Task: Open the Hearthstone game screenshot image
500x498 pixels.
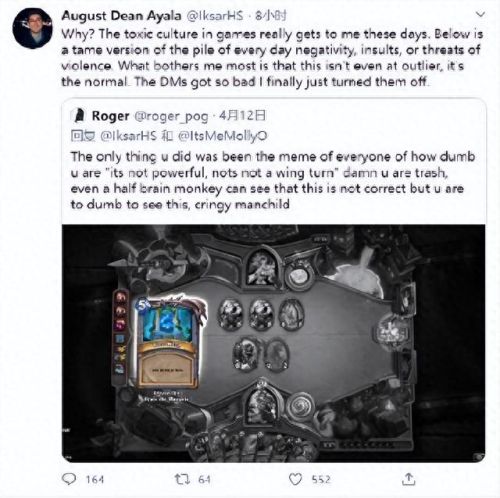Action: tap(273, 343)
